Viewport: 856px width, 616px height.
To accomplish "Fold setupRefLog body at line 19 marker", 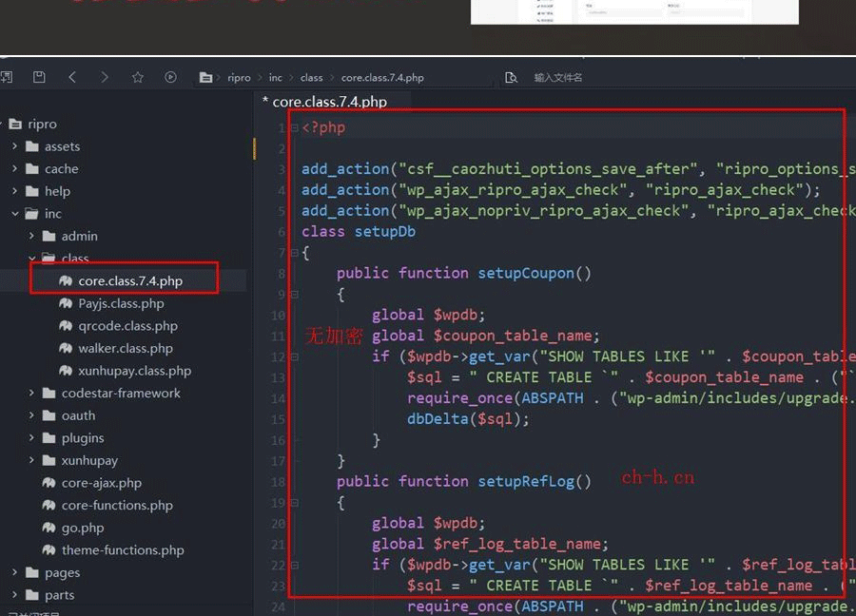I will (x=294, y=503).
